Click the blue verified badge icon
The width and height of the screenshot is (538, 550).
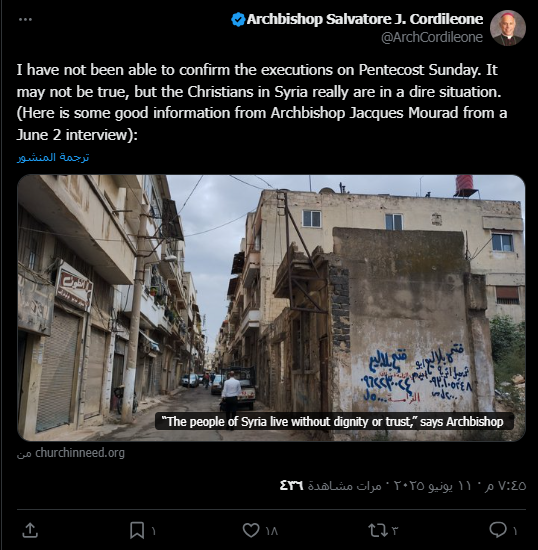click(238, 19)
